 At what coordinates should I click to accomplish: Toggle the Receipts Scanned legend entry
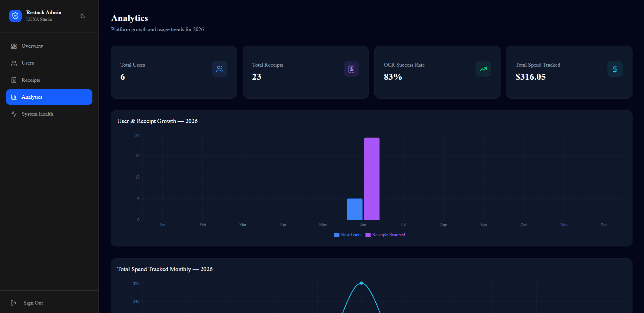tap(385, 235)
